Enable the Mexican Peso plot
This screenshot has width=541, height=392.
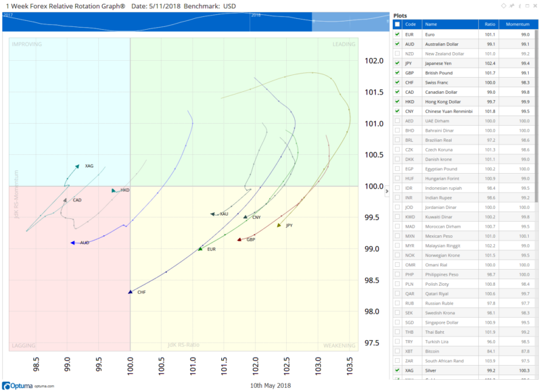click(x=396, y=236)
